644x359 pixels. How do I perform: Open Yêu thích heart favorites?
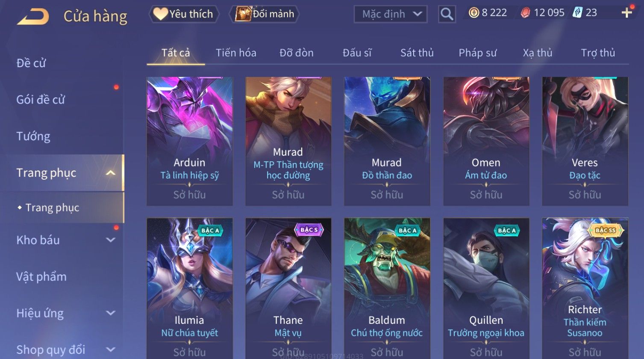point(184,14)
